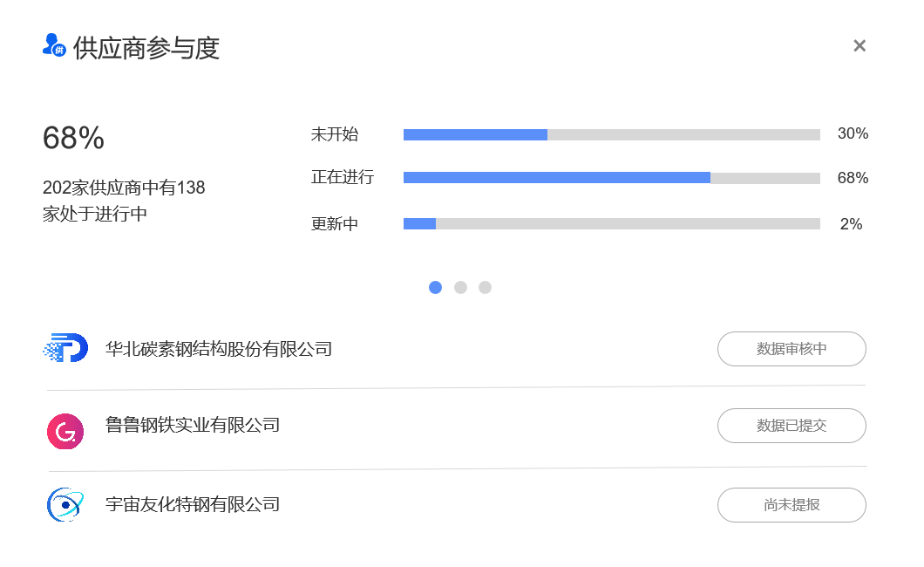Click the 尚未提报 status button

(792, 505)
